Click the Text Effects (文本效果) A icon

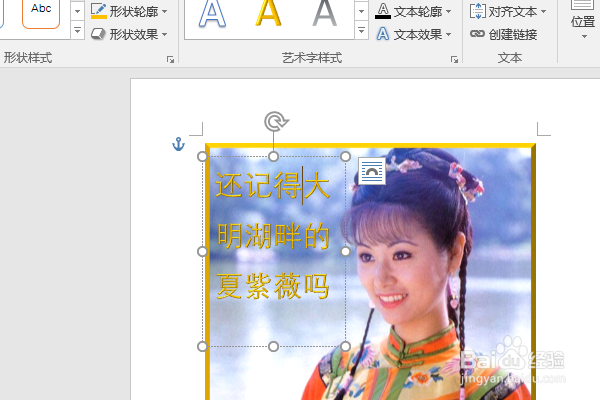coord(383,34)
